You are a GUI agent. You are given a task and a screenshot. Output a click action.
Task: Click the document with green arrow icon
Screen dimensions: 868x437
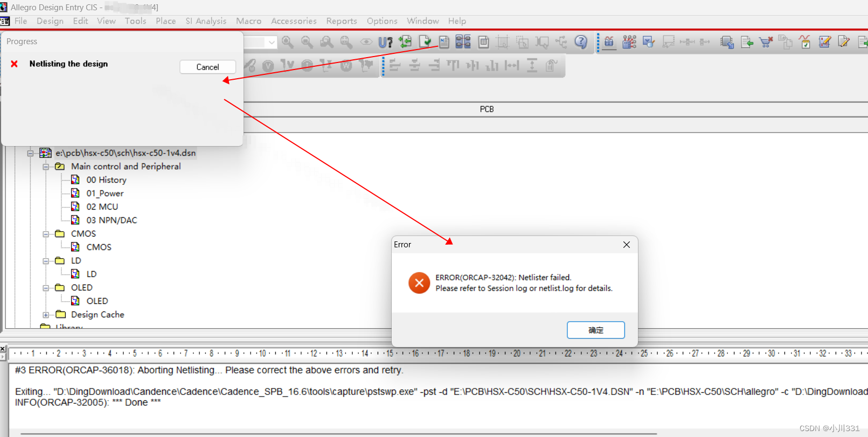747,42
